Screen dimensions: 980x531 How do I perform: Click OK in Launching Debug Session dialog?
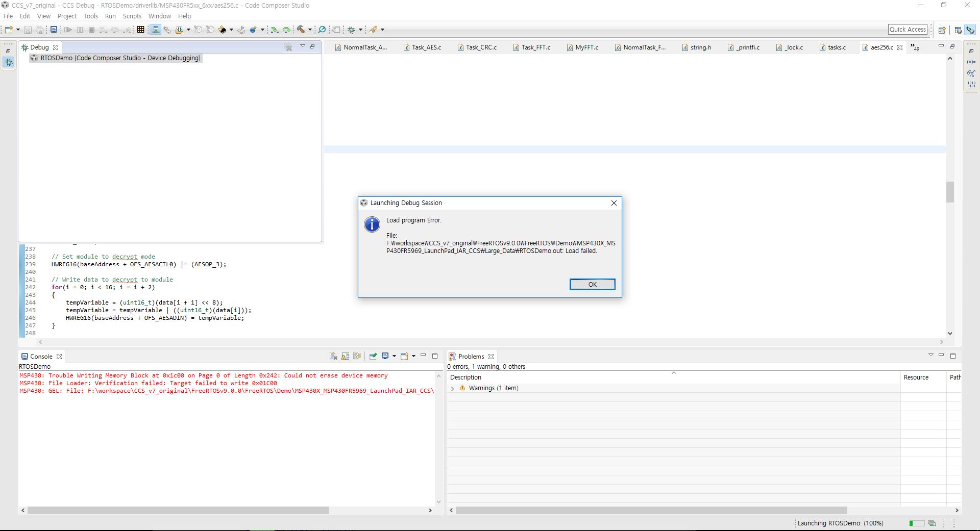coord(592,285)
